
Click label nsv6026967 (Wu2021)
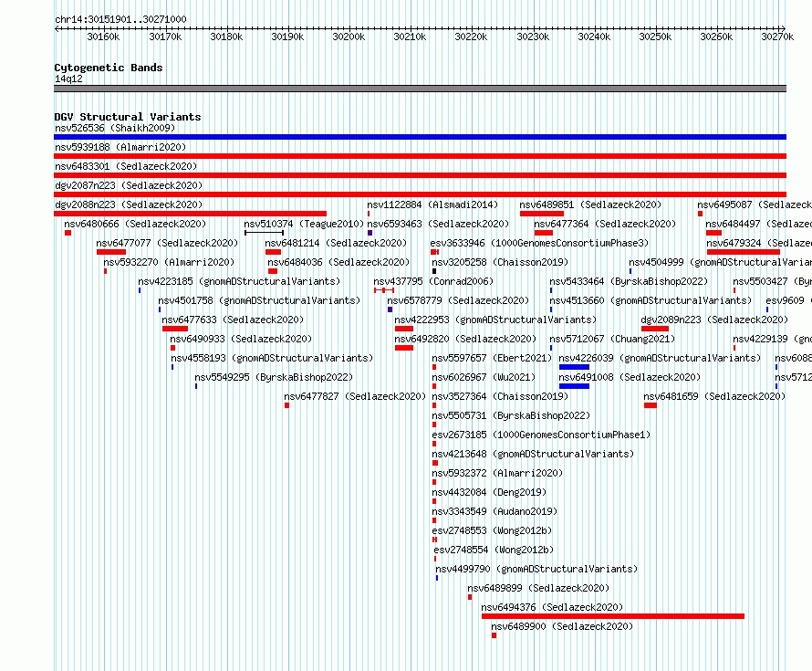click(x=484, y=377)
